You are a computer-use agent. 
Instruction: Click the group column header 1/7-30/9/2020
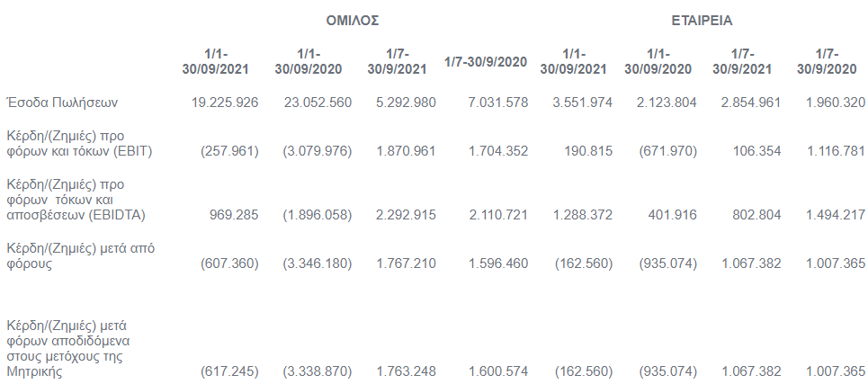(486, 61)
